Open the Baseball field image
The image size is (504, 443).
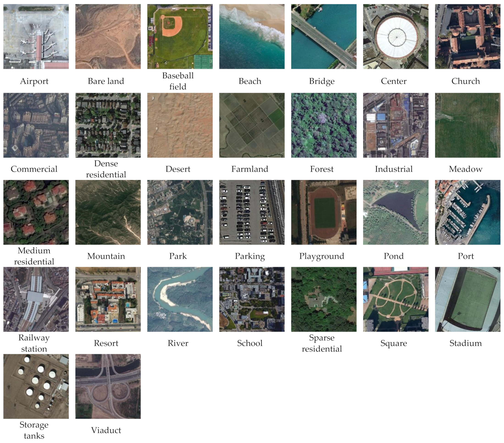coord(180,36)
